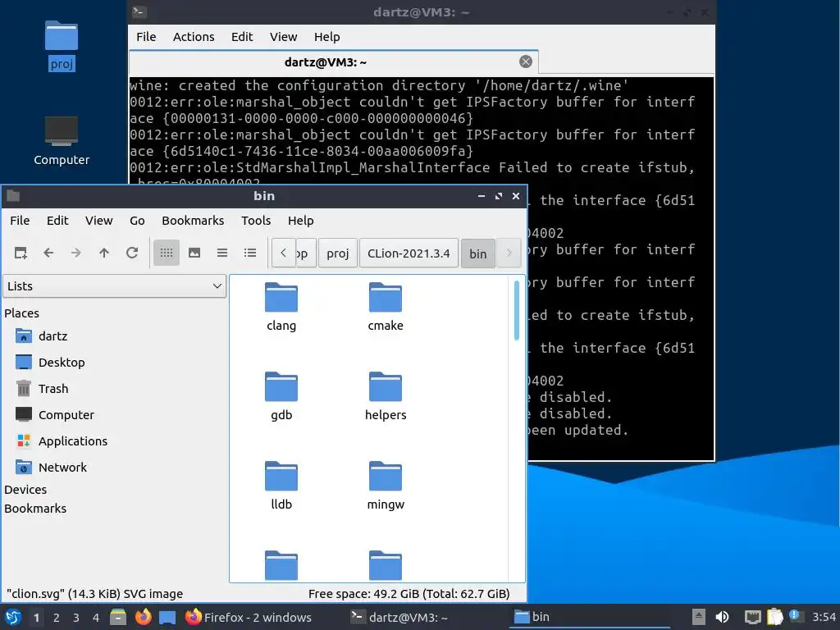Select the helpers folder
The image size is (840, 630).
(x=386, y=396)
